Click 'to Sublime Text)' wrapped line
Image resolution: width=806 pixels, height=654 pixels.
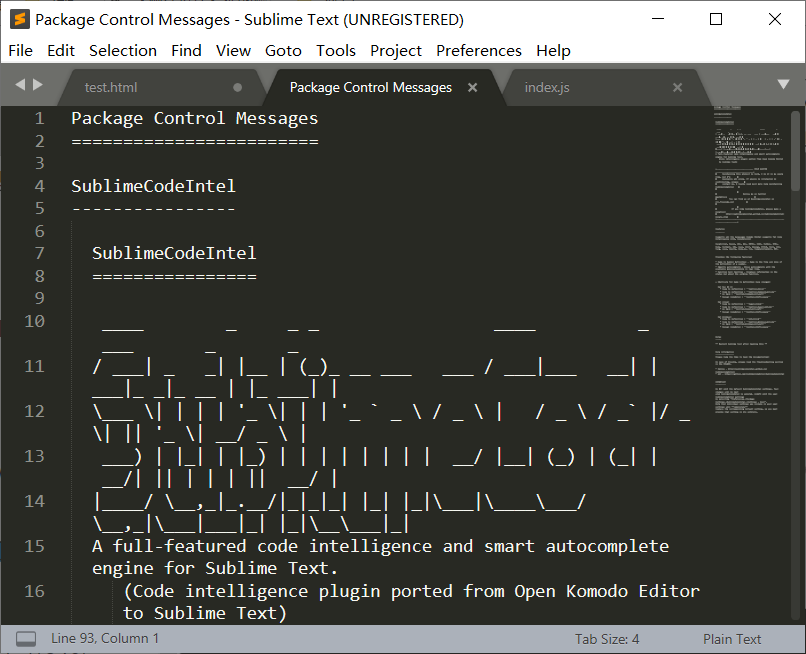coord(205,613)
